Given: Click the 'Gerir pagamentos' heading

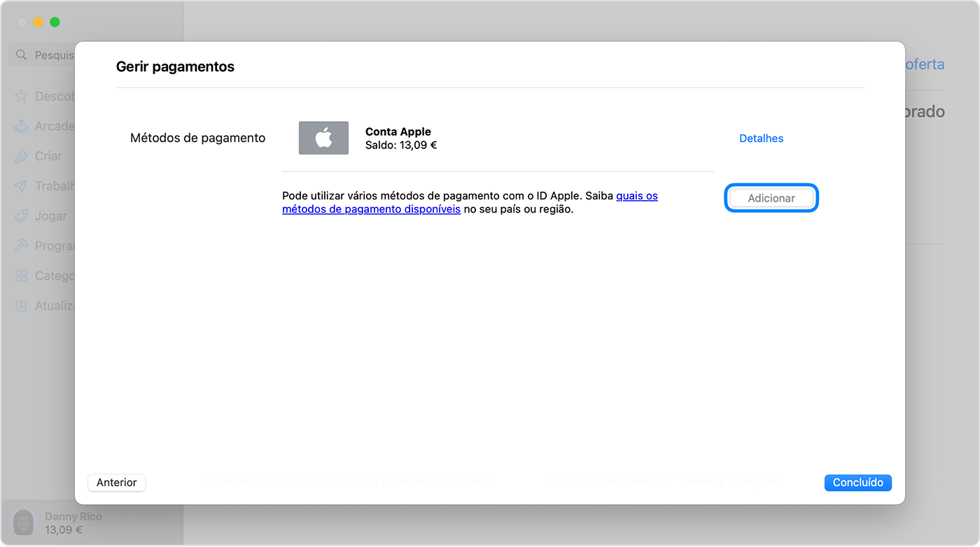Looking at the screenshot, I should coord(175,67).
